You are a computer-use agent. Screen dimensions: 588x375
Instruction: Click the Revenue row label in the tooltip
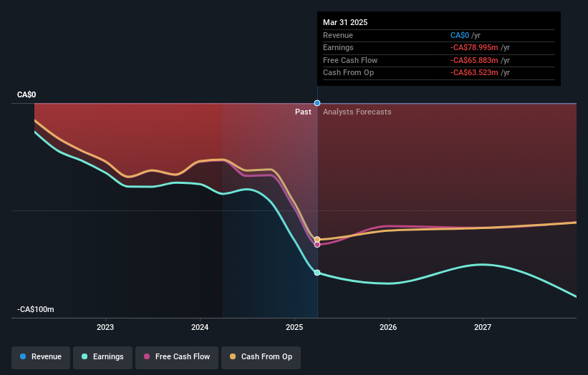coord(338,35)
